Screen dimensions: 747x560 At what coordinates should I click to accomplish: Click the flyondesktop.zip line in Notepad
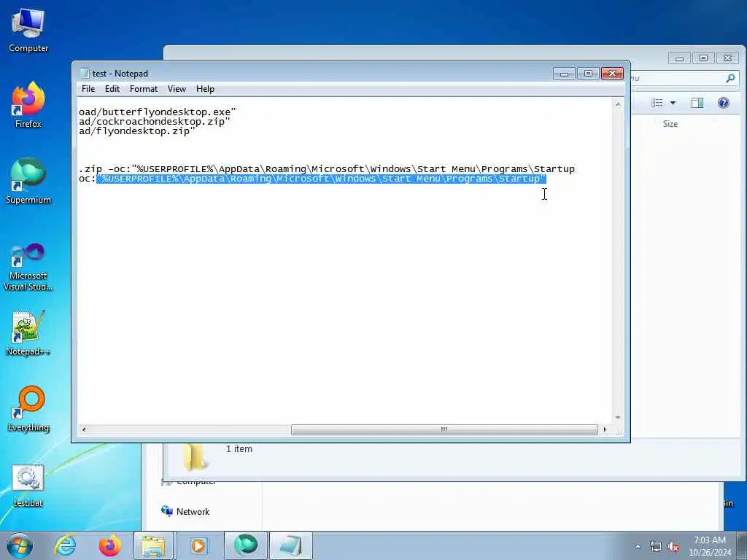coord(136,131)
